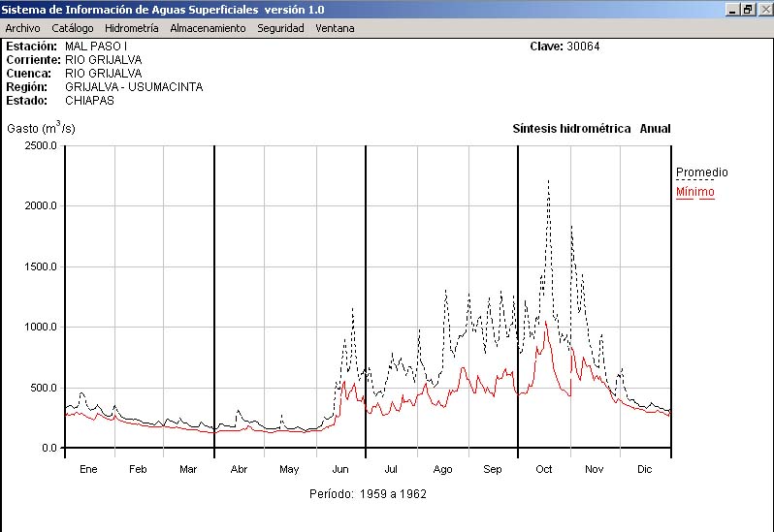Click the Oct month label on axis
Screen dimensions: 774x532
(x=543, y=469)
